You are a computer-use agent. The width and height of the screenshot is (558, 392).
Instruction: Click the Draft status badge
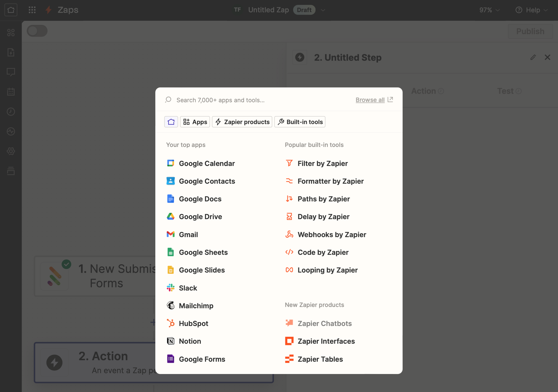pos(304,10)
